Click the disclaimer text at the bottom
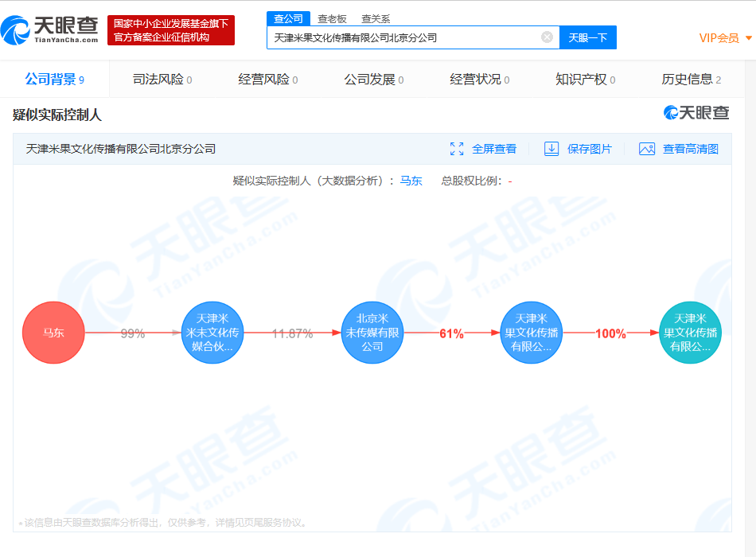The width and height of the screenshot is (756, 557). (x=163, y=523)
